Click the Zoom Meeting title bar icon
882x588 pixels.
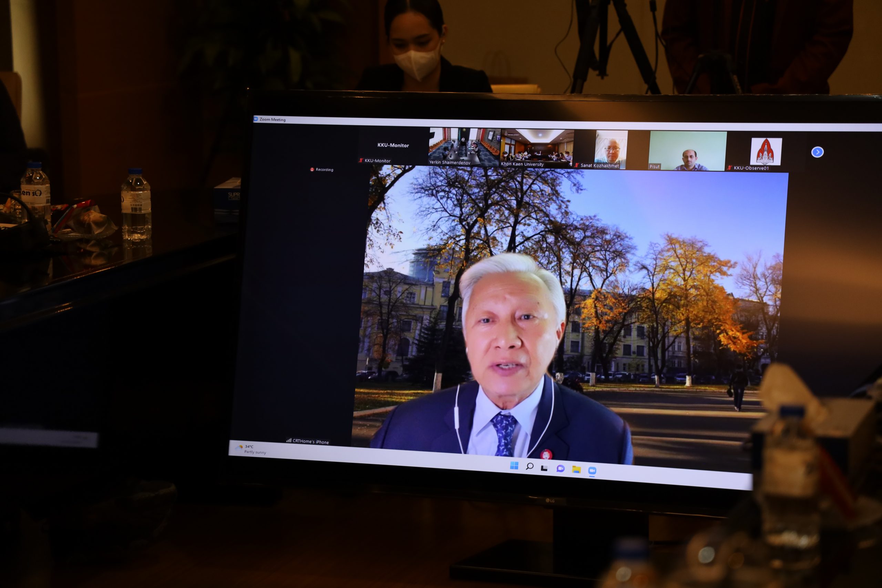(x=256, y=119)
